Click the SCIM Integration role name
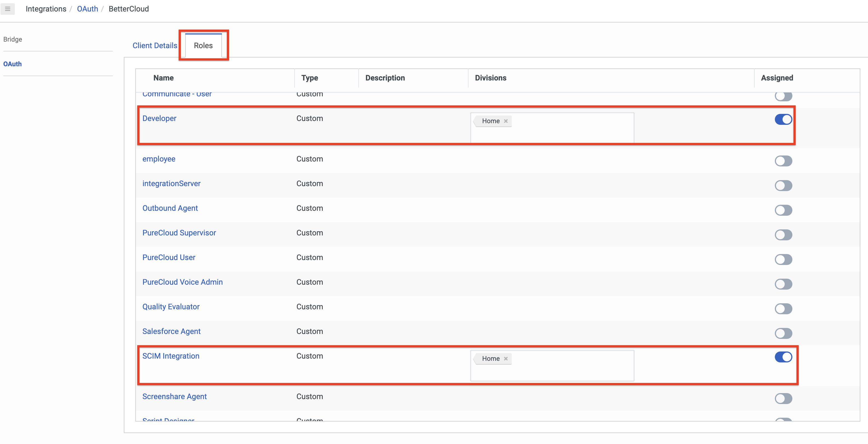 (170, 356)
